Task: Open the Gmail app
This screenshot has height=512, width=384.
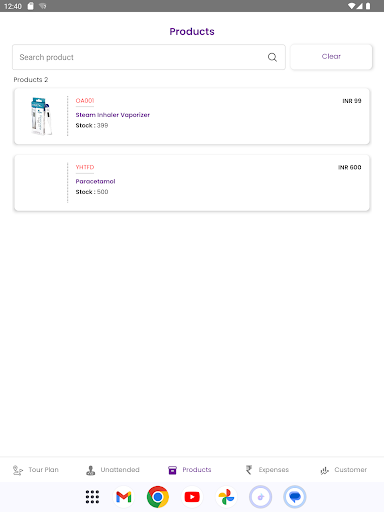Action: tap(124, 497)
